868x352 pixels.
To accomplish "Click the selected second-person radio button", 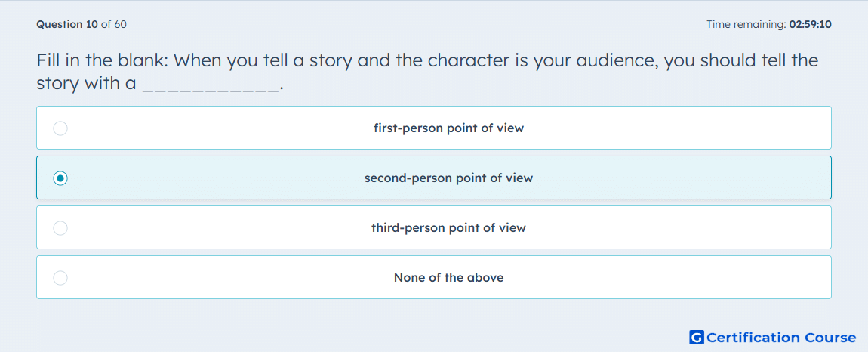I will point(60,178).
